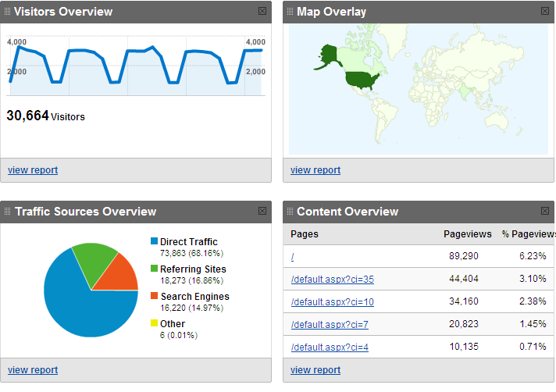Click the 1.45% pageviews percentage
The height and width of the screenshot is (392, 556).
[533, 324]
